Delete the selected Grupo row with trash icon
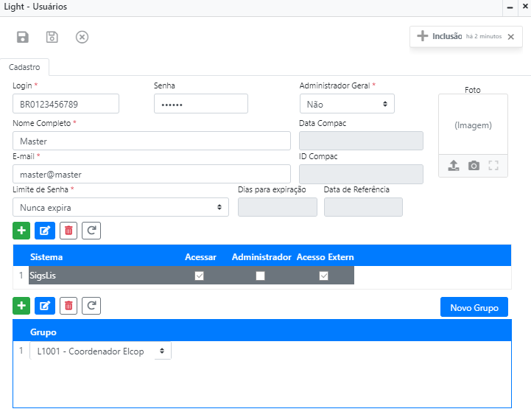531x420 pixels. point(68,305)
